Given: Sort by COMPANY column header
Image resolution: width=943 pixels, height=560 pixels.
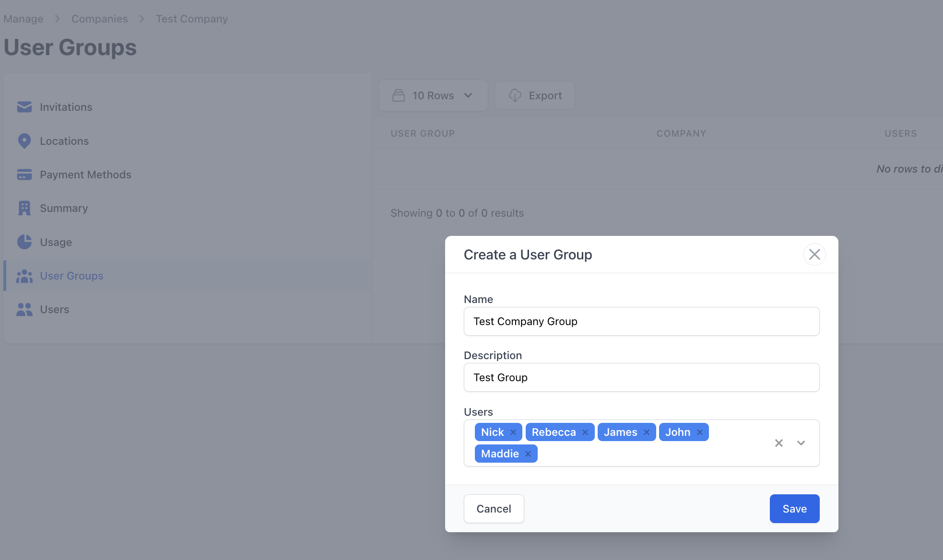Looking at the screenshot, I should (681, 134).
